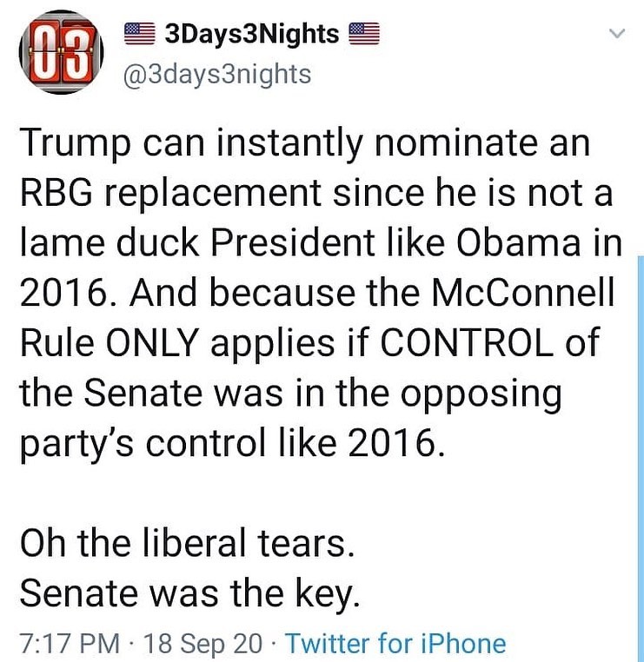This screenshot has width=644, height=662.
Task: Click the capitalized word 'CONTROL'
Action: click(x=467, y=342)
